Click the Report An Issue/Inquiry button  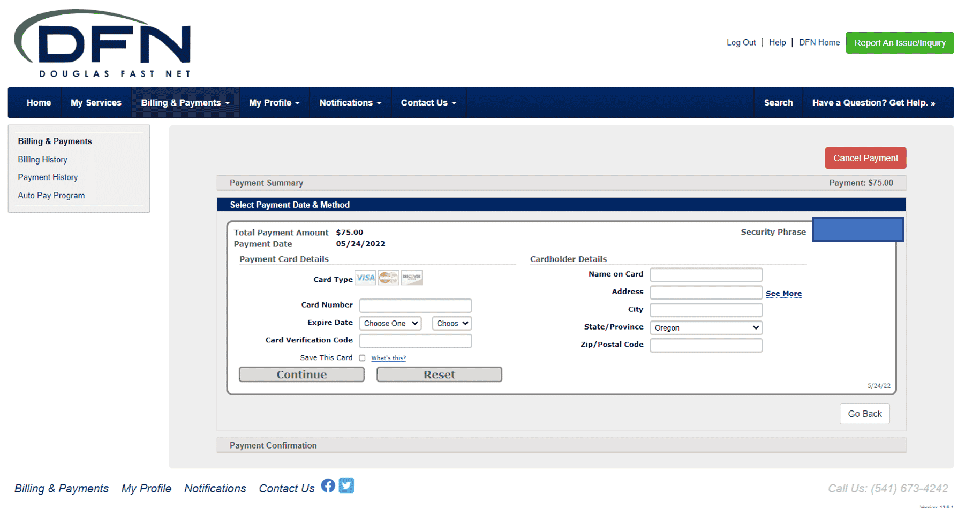[900, 42]
